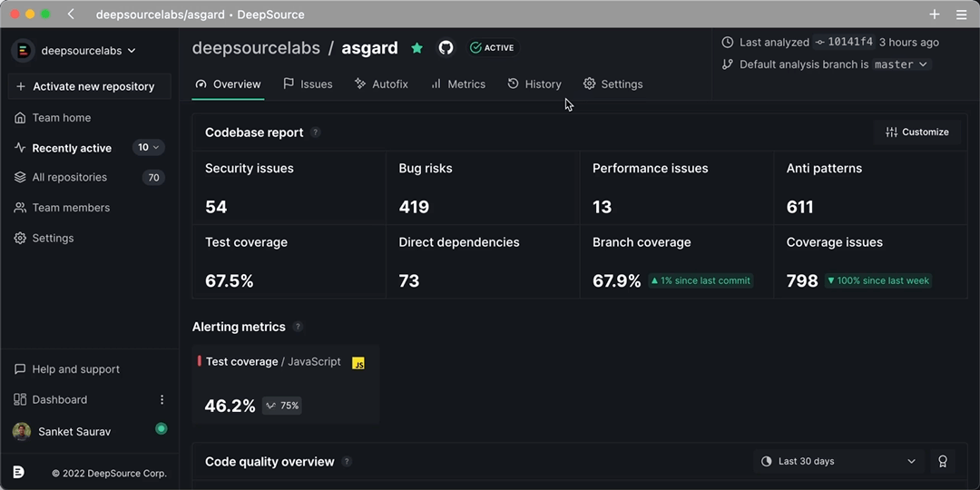Open the three-dot menu next to Dashboard
Viewport: 980px width, 490px height.
tap(162, 399)
